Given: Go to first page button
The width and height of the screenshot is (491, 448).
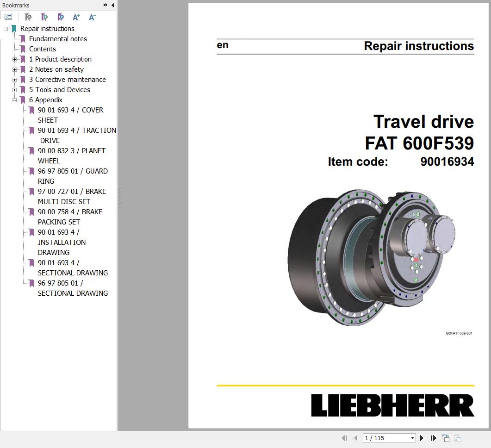Looking at the screenshot, I should pyautogui.click(x=344, y=438).
